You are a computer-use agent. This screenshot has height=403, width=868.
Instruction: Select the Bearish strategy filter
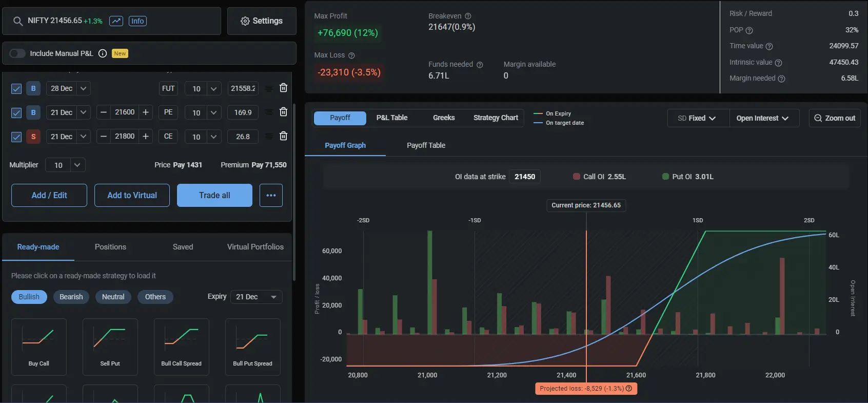(x=71, y=297)
